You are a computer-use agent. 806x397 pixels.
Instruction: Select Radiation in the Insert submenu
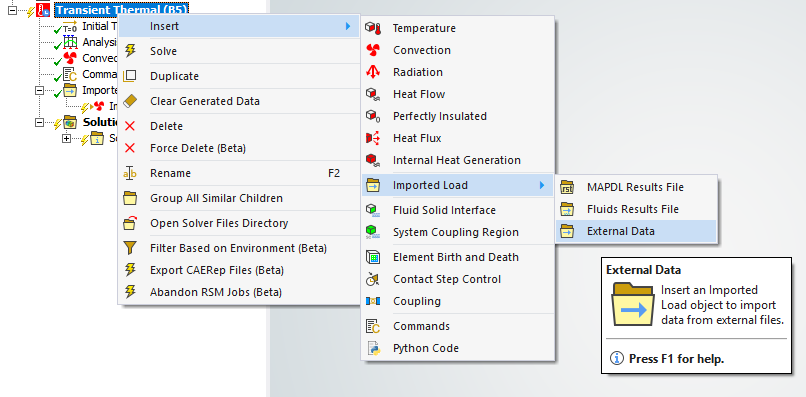click(457, 73)
